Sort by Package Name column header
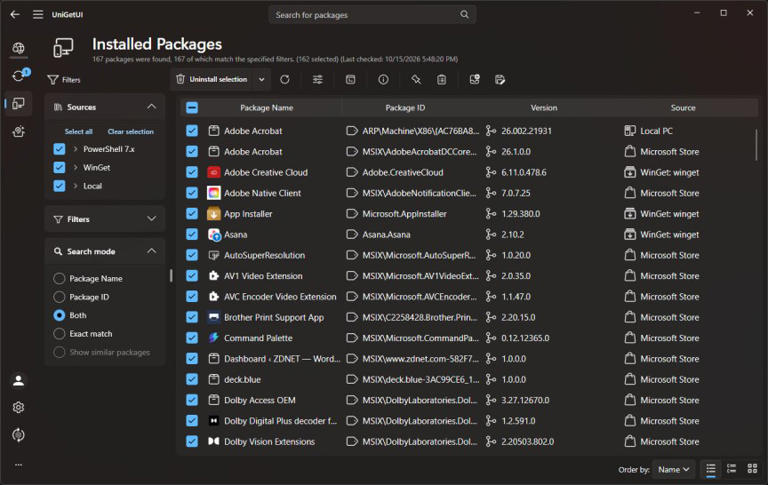This screenshot has height=485, width=768. point(266,108)
